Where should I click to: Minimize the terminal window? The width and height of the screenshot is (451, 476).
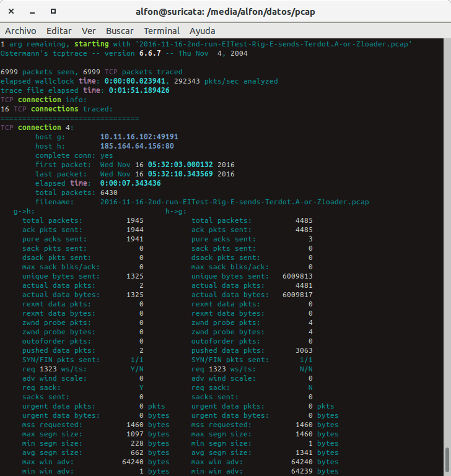32,12
